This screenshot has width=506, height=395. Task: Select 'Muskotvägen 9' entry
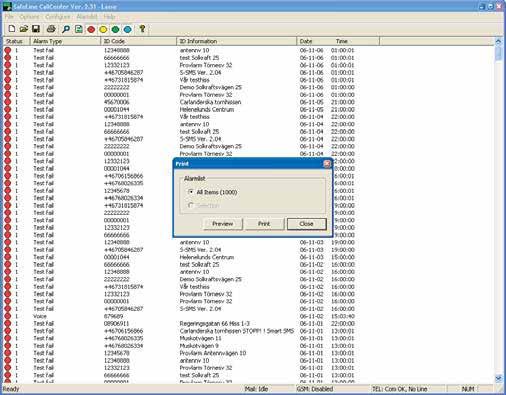click(199, 346)
